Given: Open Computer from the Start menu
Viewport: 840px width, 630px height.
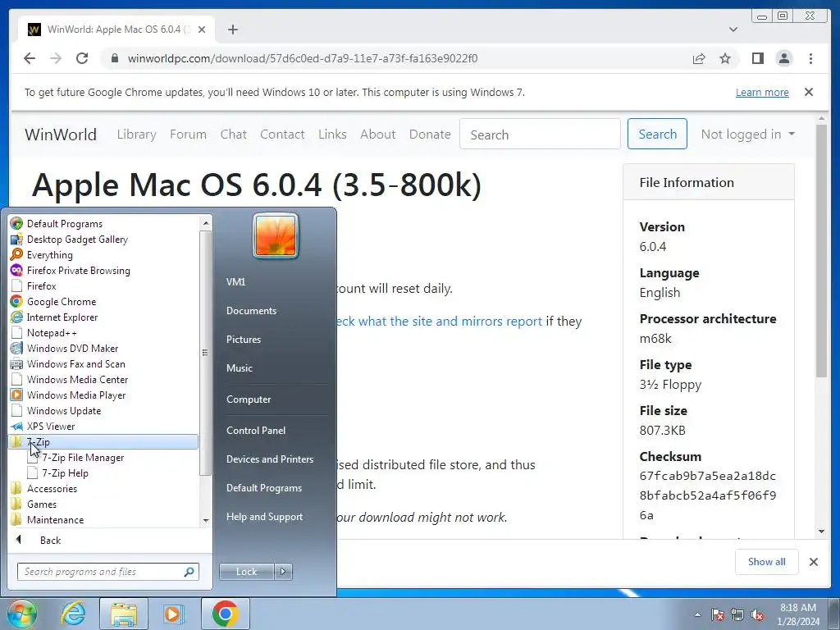Looking at the screenshot, I should pos(249,399).
